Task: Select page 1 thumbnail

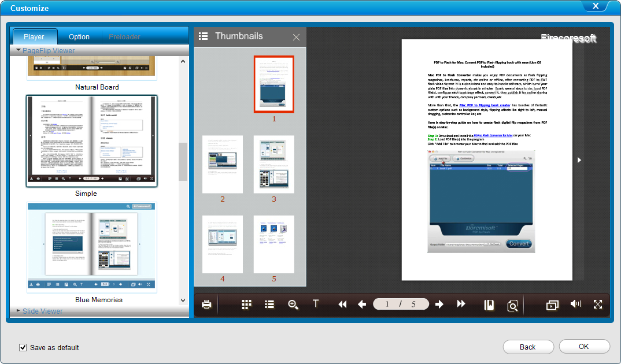Action: click(x=274, y=84)
